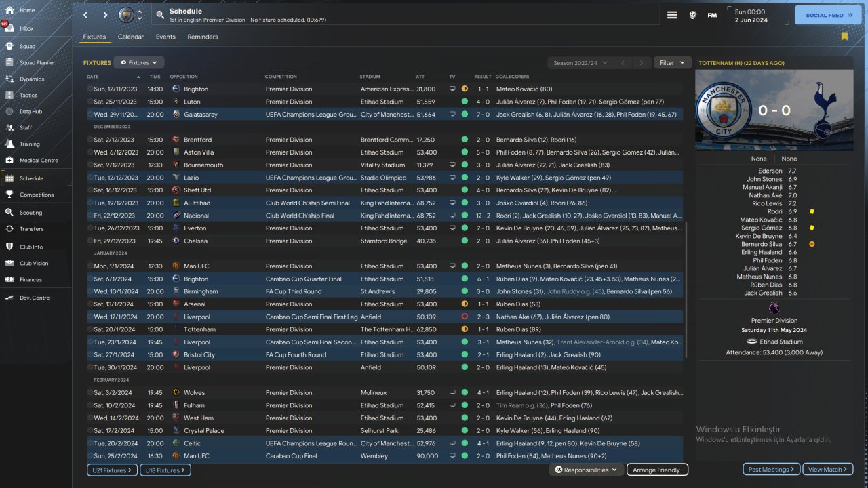Switch to the Calendar tab
The height and width of the screenshot is (488, 868).
click(x=130, y=37)
